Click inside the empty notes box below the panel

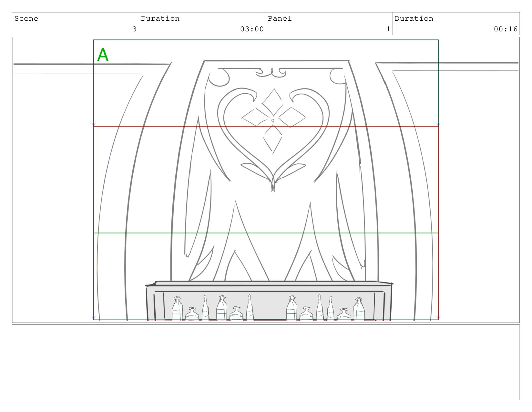pos(266,362)
